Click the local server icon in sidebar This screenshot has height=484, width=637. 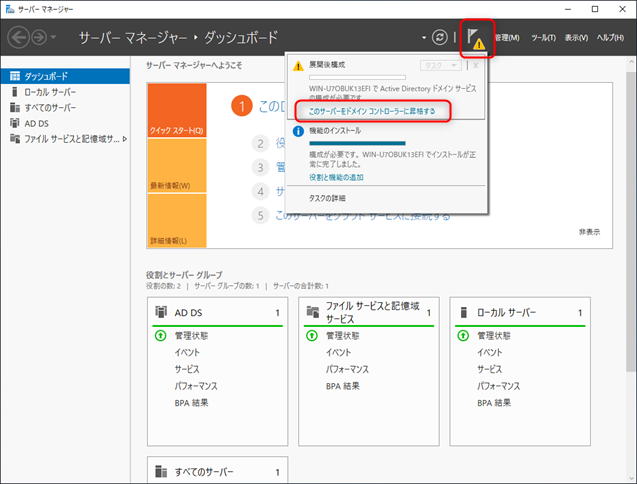(15, 92)
